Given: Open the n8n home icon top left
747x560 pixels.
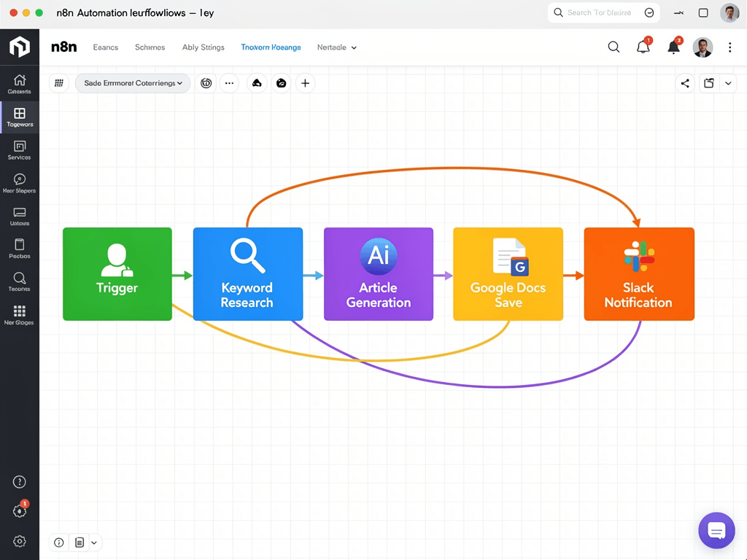Looking at the screenshot, I should click(x=20, y=47).
